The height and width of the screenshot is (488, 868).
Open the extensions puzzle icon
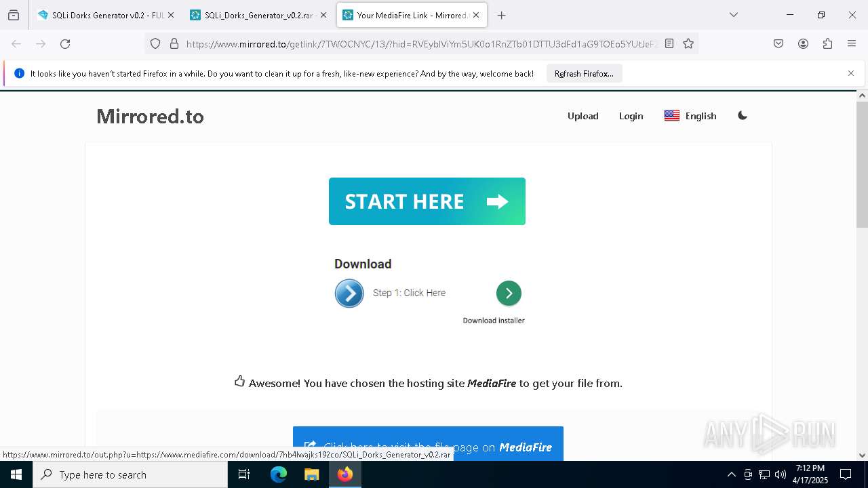827,43
